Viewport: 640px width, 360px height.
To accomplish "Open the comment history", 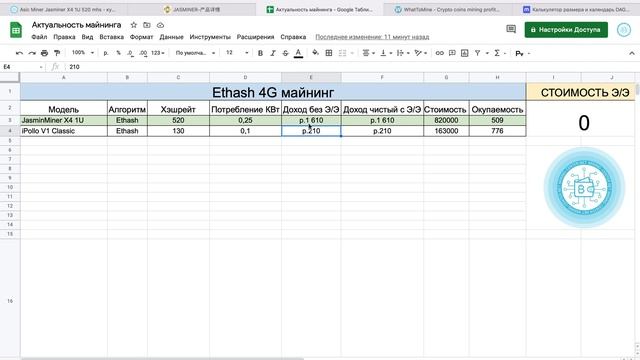I will pos(511,29).
